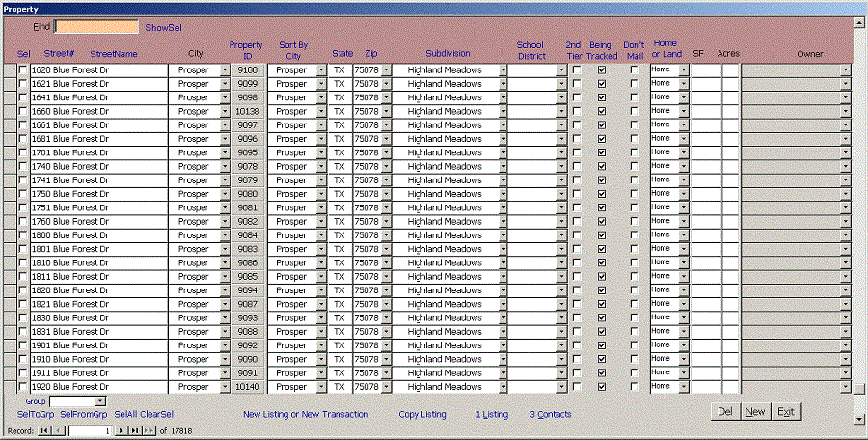Open the 3 Contacts link

point(551,414)
